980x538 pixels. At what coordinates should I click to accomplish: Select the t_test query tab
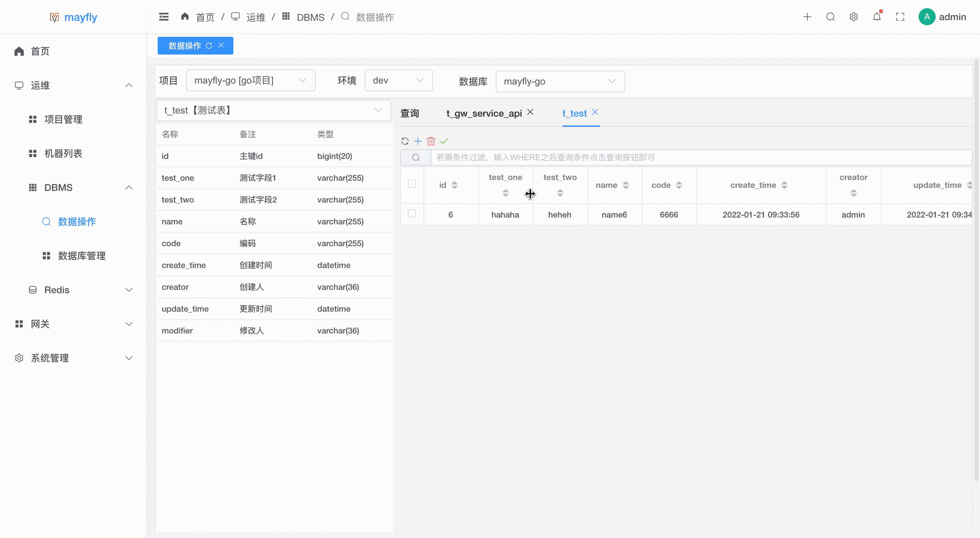[575, 113]
